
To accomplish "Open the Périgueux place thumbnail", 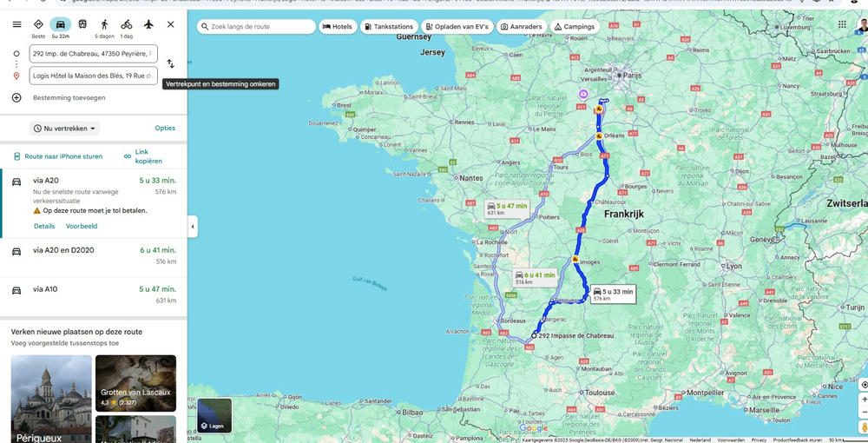I will click(x=51, y=398).
